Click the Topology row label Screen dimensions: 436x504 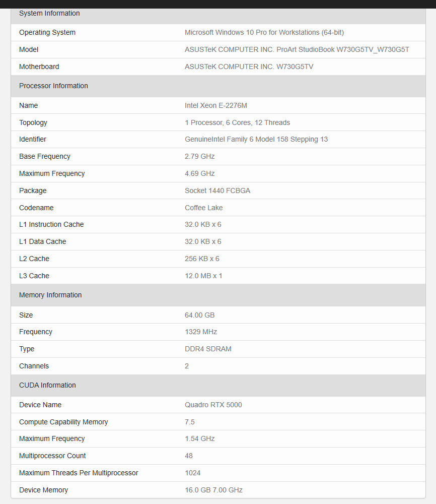33,122
